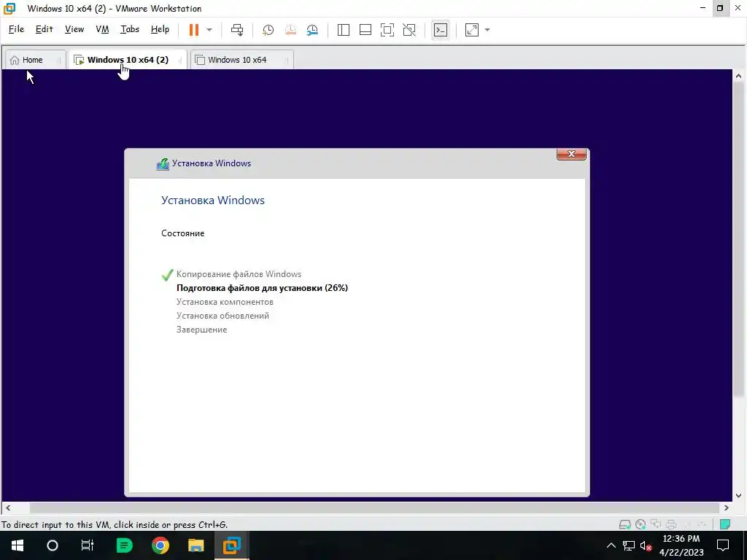Revert the VM to its previous snapshot

tap(290, 29)
